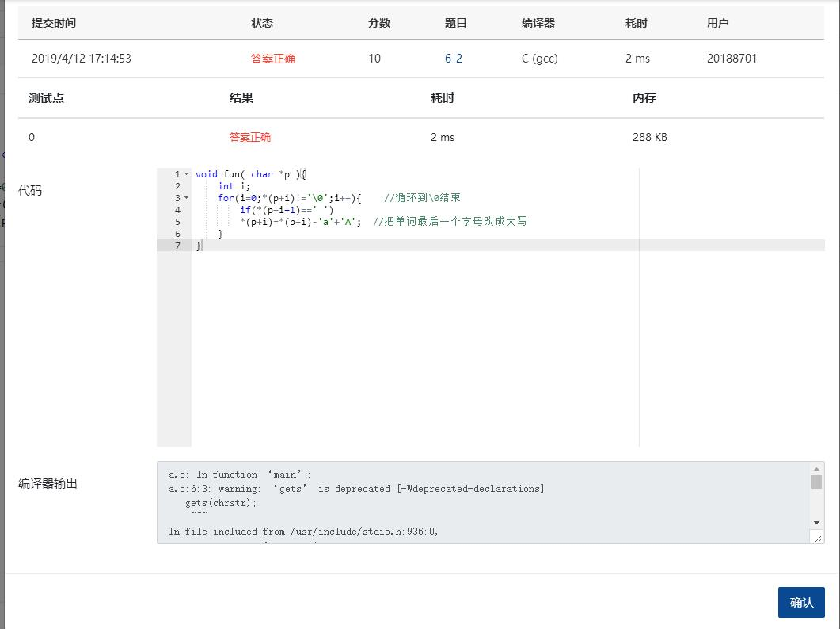Click the test point 耗时 value 2 ms

pyautogui.click(x=443, y=137)
